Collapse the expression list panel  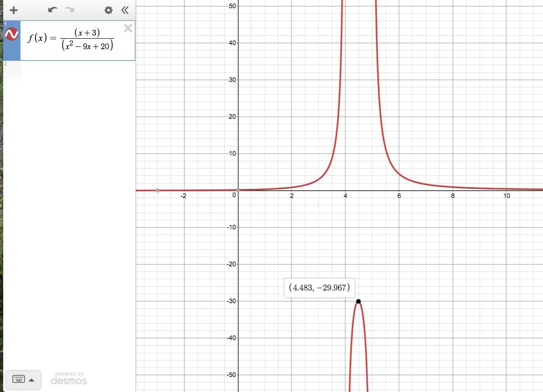125,10
